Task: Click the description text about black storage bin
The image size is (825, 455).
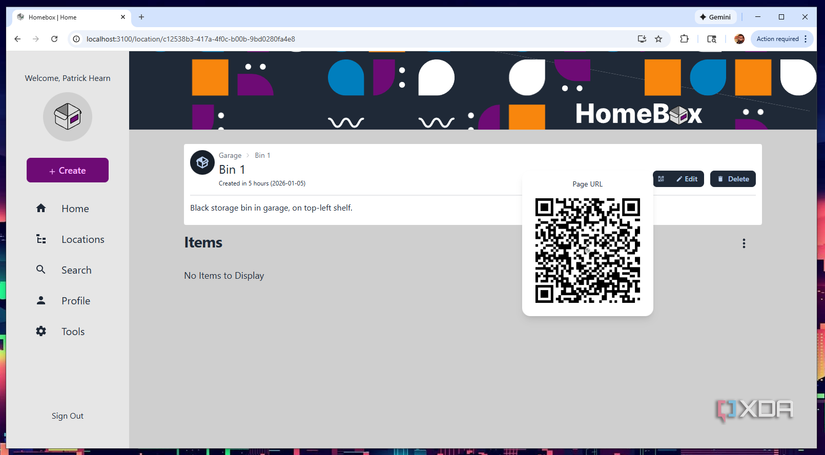Action: 271,208
